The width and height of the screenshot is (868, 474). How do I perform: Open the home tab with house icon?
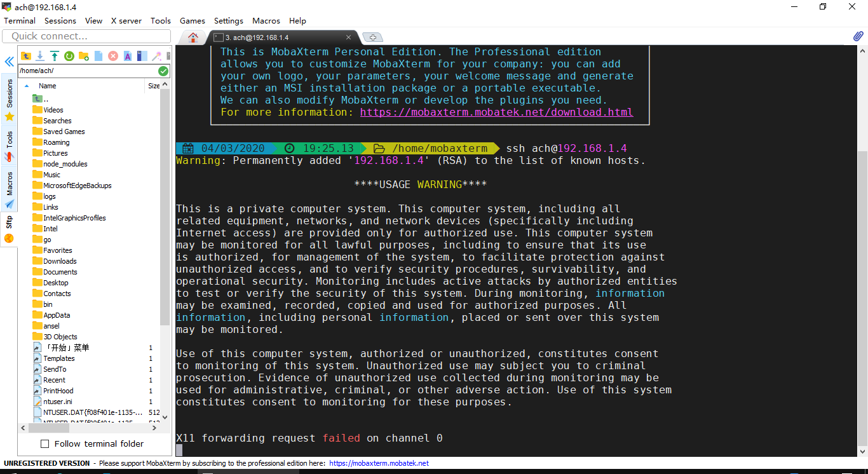pyautogui.click(x=193, y=37)
